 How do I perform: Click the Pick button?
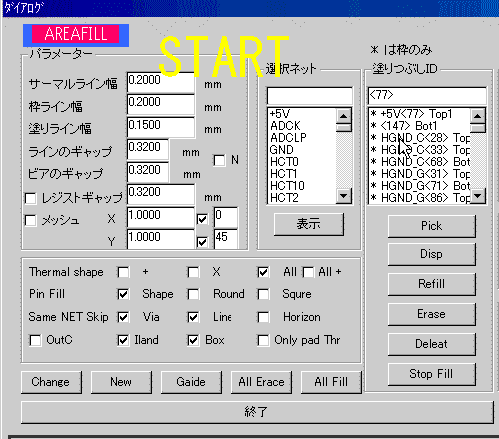coord(431,226)
